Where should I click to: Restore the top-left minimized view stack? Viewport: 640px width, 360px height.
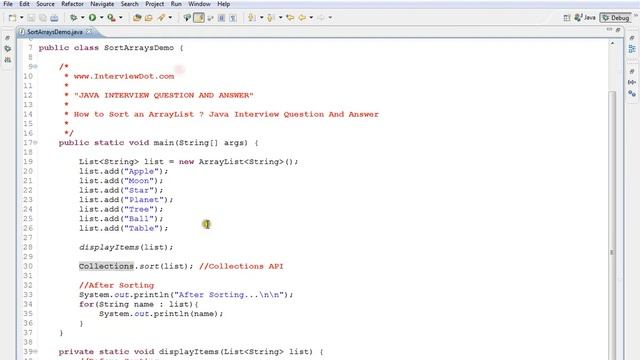coord(8,38)
